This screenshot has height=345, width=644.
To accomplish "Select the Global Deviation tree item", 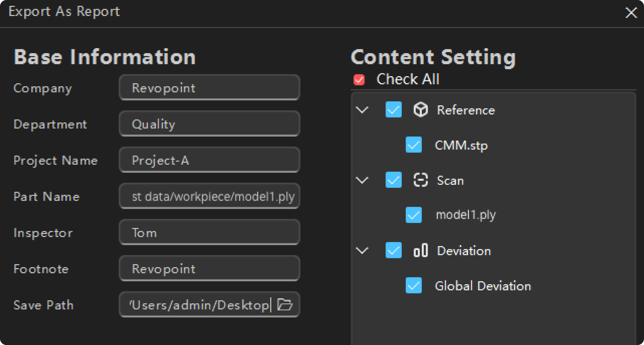I will point(483,286).
